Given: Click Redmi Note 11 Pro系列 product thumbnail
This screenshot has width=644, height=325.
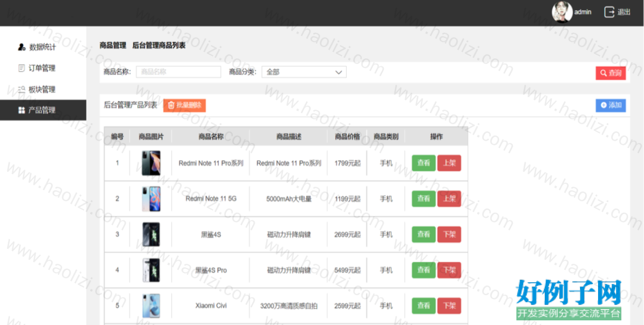Looking at the screenshot, I should [151, 163].
